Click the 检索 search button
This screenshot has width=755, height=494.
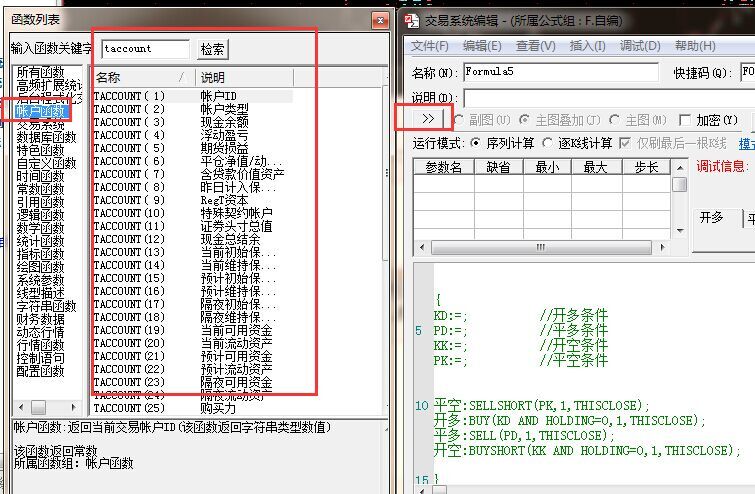(x=212, y=49)
